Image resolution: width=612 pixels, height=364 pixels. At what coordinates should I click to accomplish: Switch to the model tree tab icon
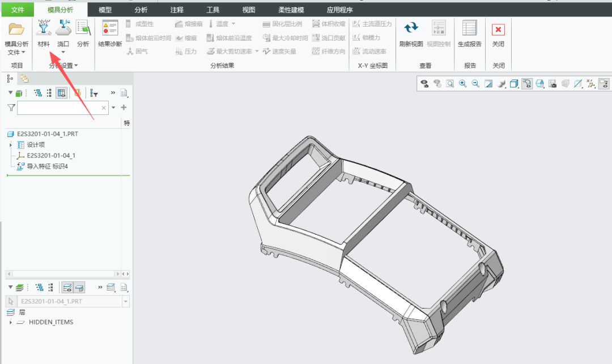click(10, 79)
